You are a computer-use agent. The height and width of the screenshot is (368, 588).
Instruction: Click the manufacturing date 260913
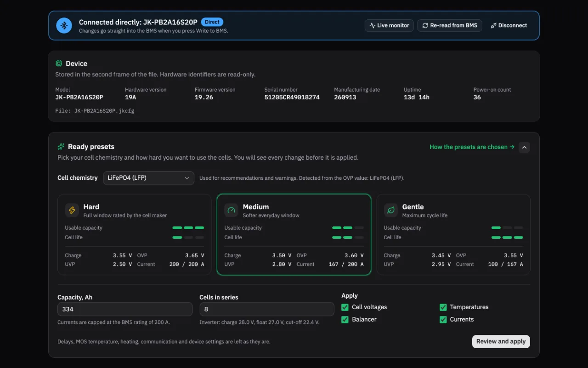(x=345, y=98)
